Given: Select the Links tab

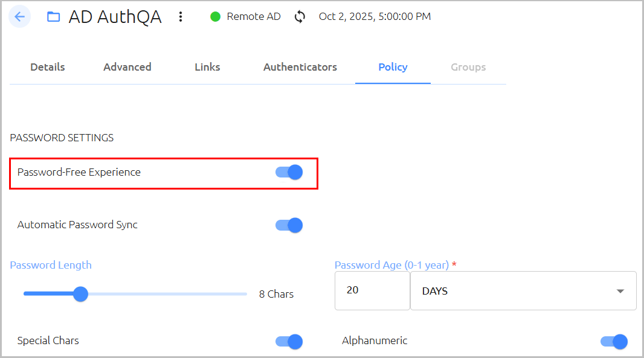Looking at the screenshot, I should (207, 67).
